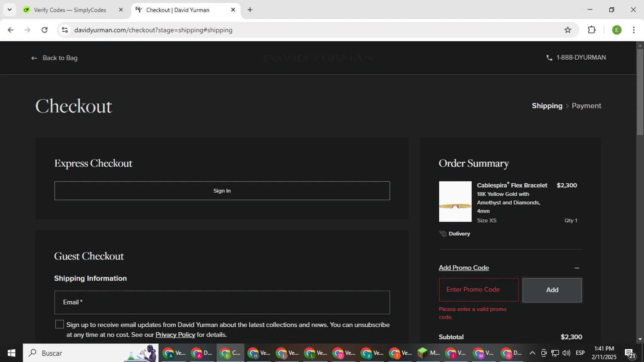Restore down the Chrome window
This screenshot has height=362, width=644.
pyautogui.click(x=611, y=9)
